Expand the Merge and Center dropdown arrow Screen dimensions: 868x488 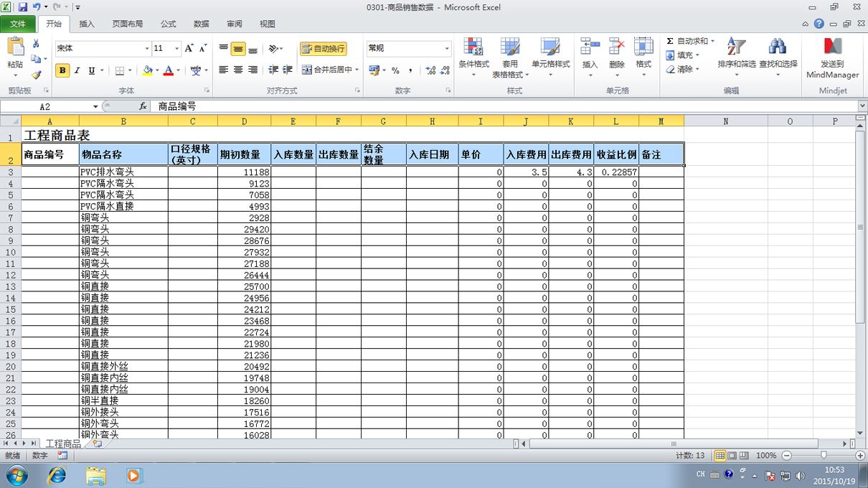click(x=357, y=70)
